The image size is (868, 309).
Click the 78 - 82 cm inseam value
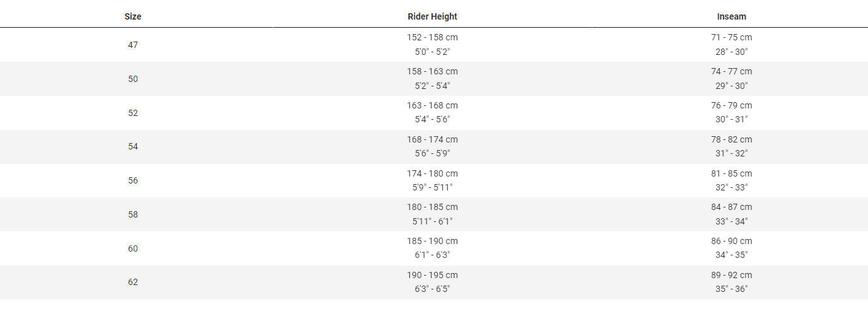(731, 139)
